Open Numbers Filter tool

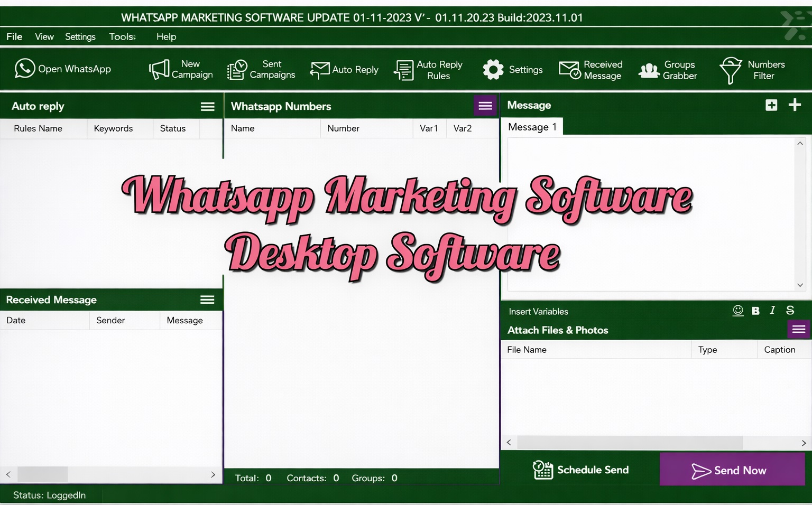[x=752, y=70]
